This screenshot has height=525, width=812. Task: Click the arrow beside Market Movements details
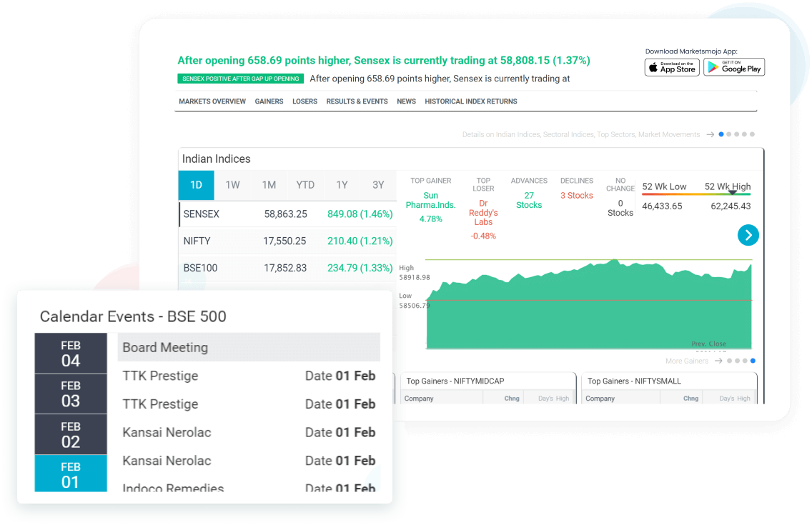[710, 134]
